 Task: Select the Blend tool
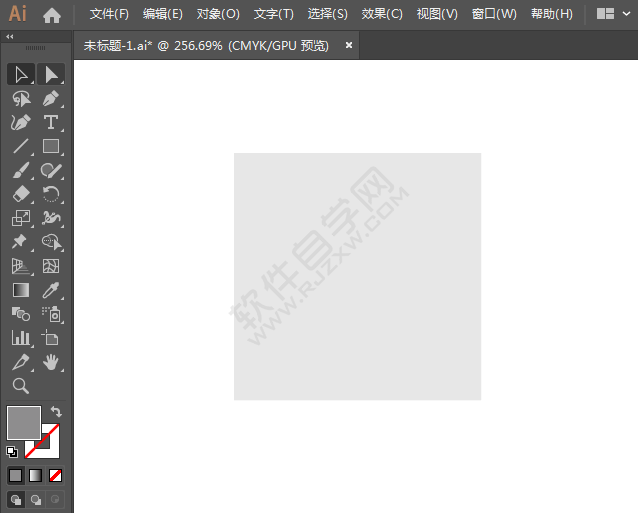(x=21, y=314)
